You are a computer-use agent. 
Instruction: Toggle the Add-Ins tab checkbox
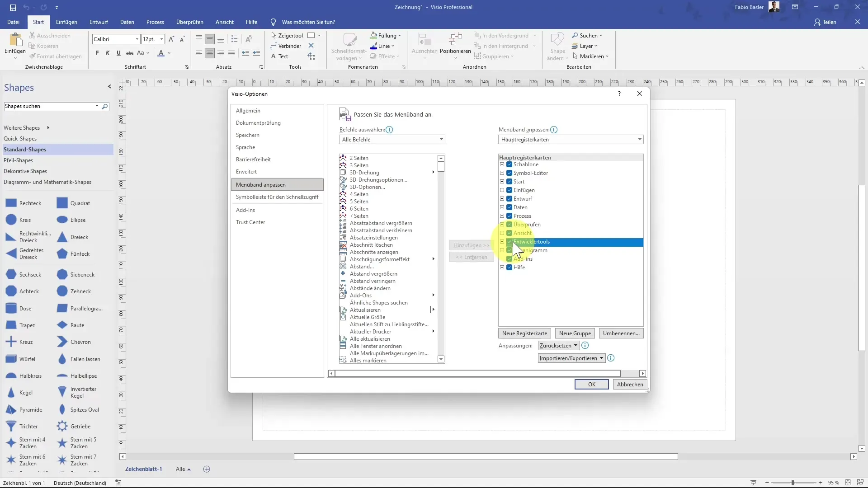tap(509, 259)
